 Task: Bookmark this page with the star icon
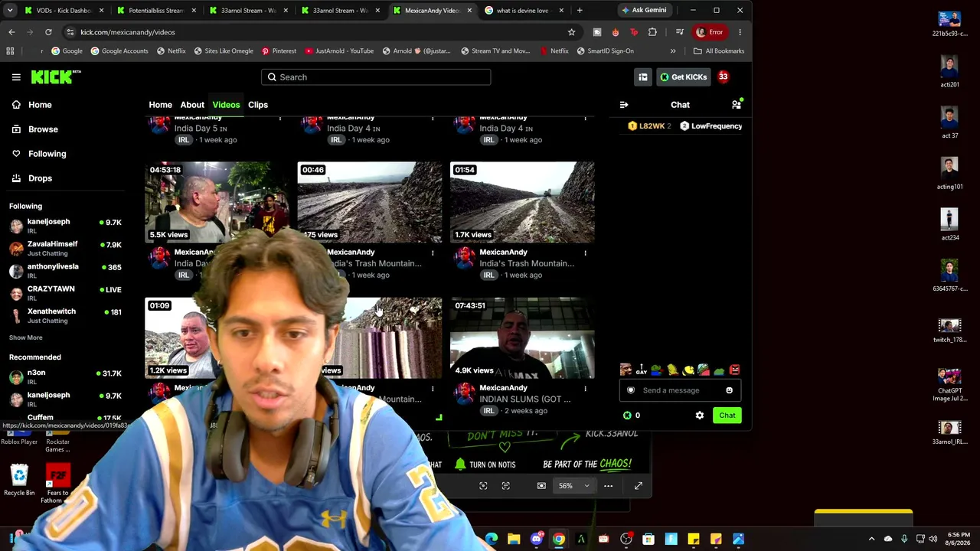(571, 32)
